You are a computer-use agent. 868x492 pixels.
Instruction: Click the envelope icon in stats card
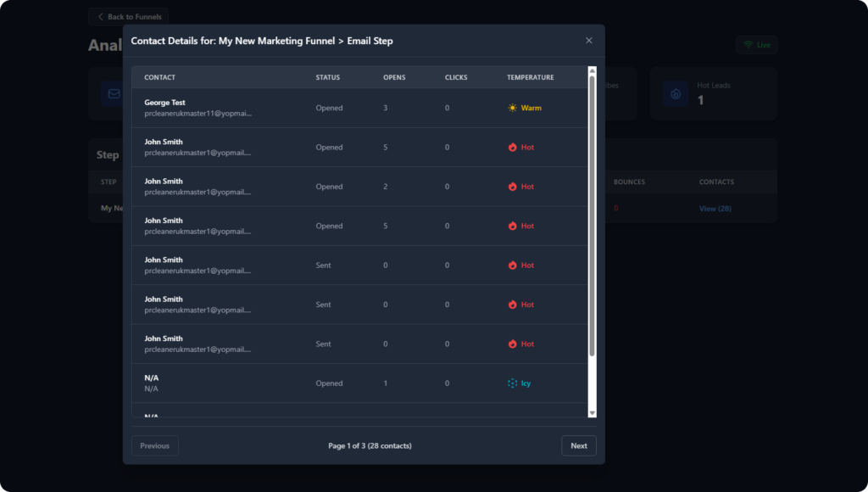pyautogui.click(x=111, y=93)
